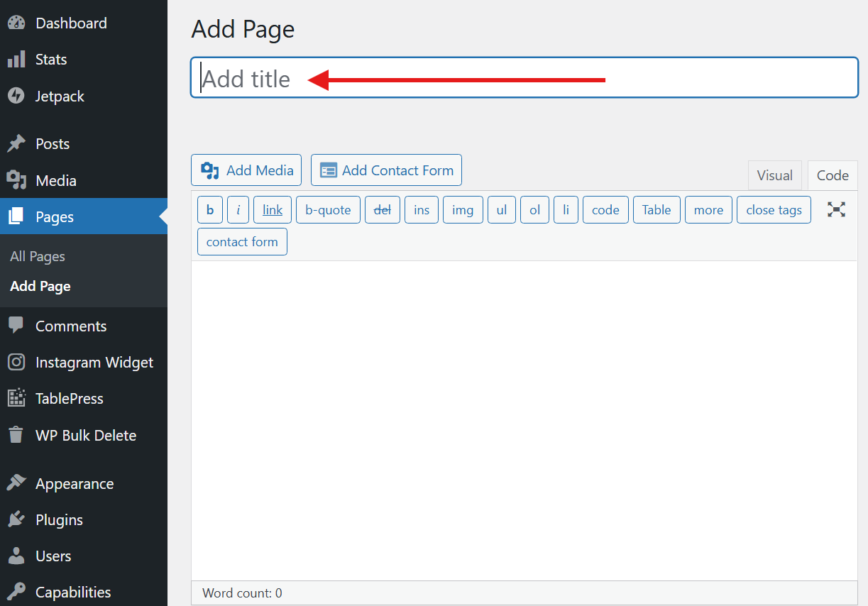Click the Capabilities key icon
Viewport: 868px width, 606px height.
(x=16, y=592)
